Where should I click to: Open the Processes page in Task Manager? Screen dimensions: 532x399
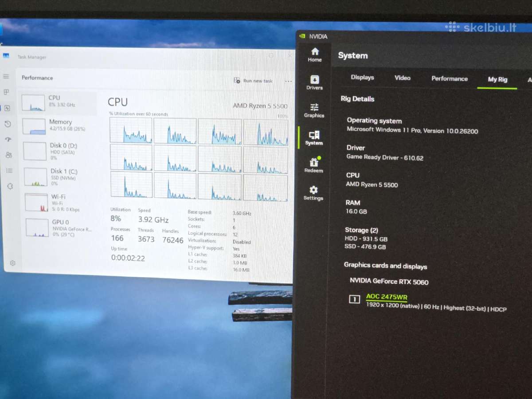(6, 92)
